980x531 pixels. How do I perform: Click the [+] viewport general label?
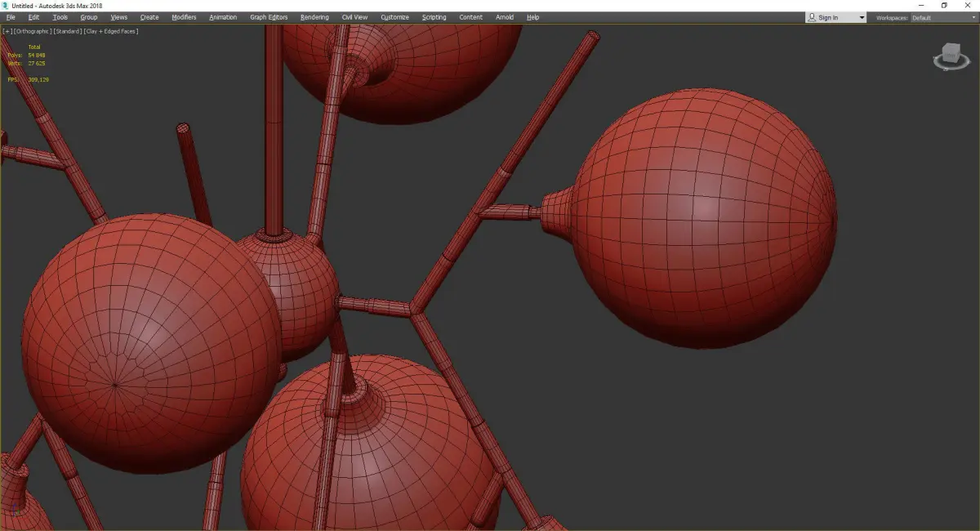pos(7,31)
